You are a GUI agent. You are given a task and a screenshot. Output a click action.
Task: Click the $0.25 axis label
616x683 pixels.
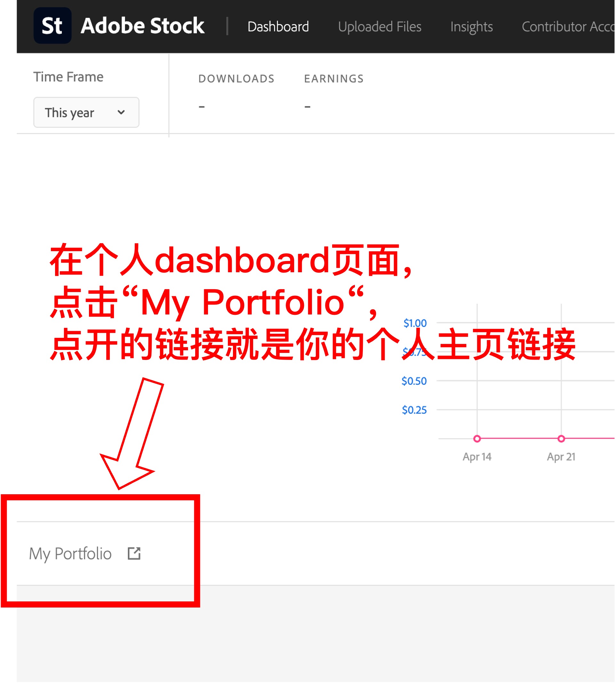(414, 410)
